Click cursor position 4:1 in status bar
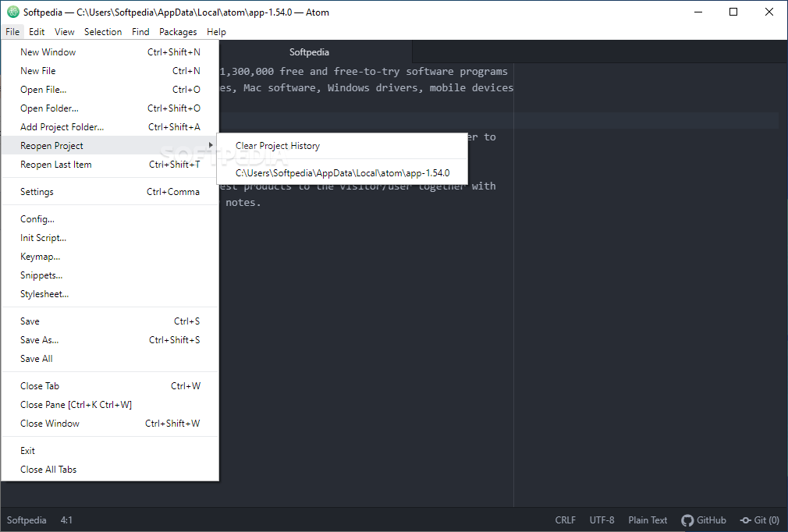788x532 pixels. pos(66,520)
